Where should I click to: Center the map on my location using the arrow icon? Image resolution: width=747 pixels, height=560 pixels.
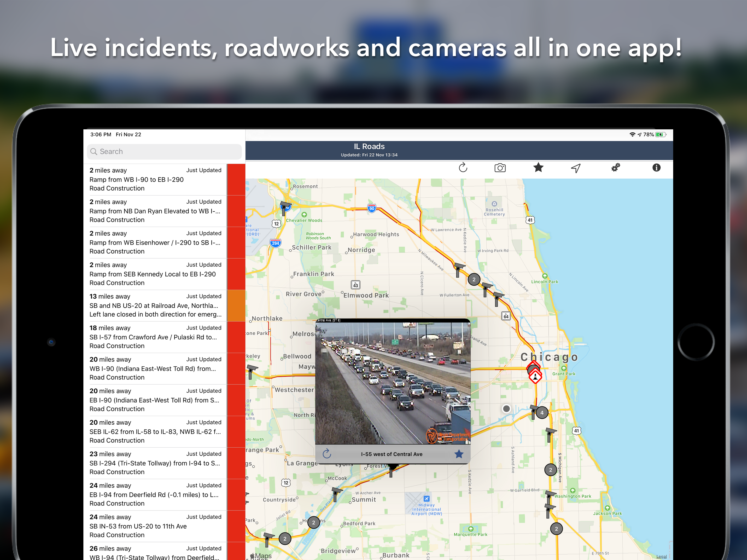point(576,168)
